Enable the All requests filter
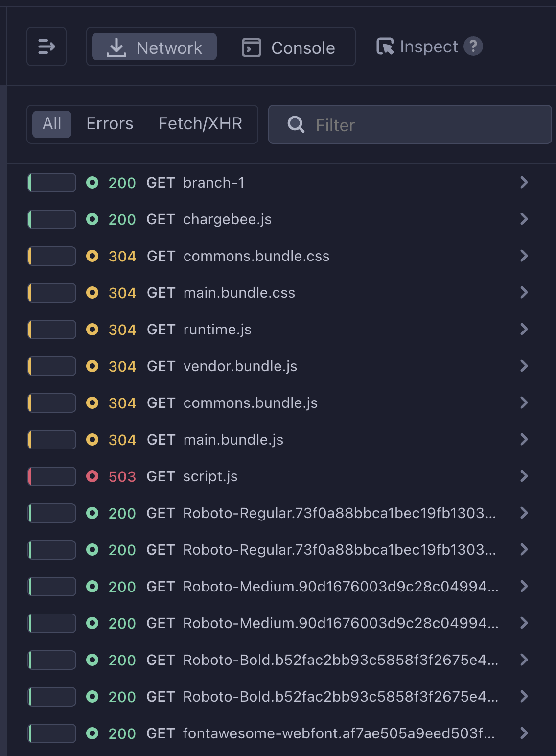The image size is (556, 756). (51, 124)
